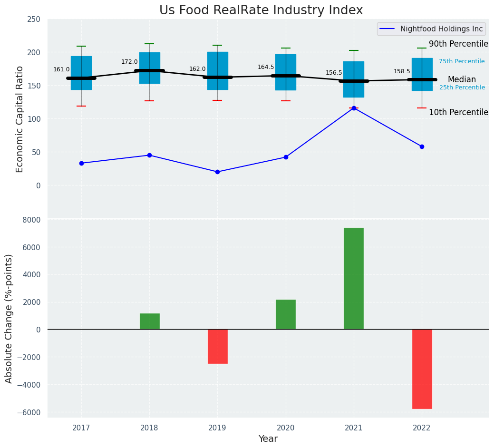Click the 10th Percentile annotation
Viewport: 494px width, 448px height.
[x=458, y=113]
